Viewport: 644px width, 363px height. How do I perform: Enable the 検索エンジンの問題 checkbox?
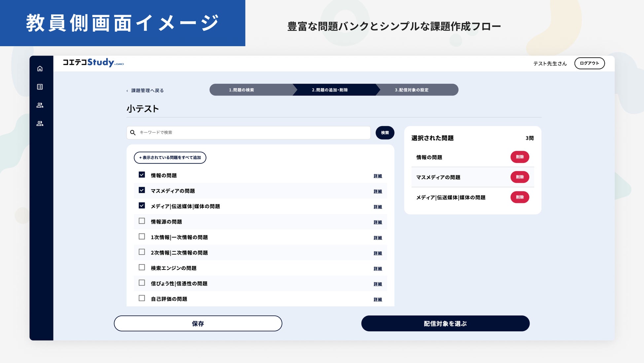coord(142,267)
